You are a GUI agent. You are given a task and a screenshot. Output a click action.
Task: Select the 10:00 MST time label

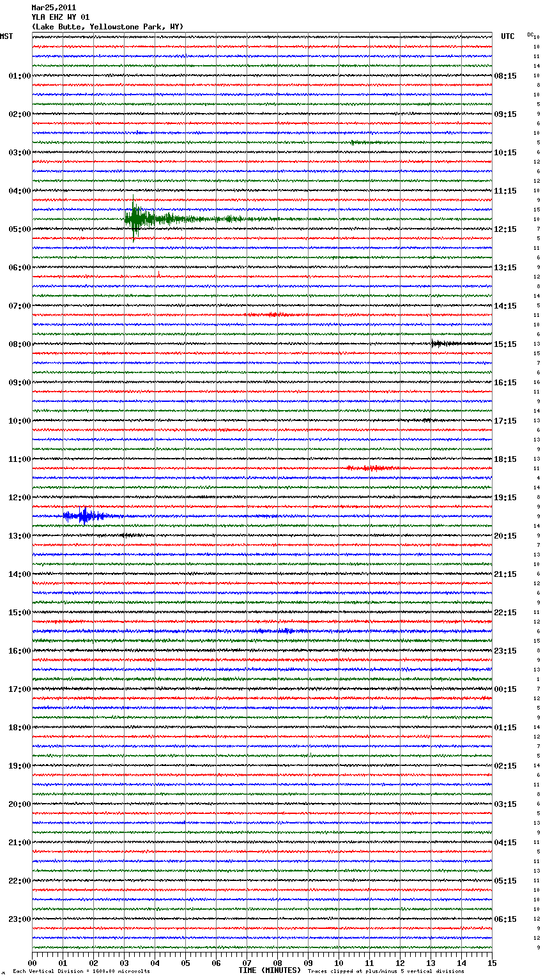click(20, 421)
